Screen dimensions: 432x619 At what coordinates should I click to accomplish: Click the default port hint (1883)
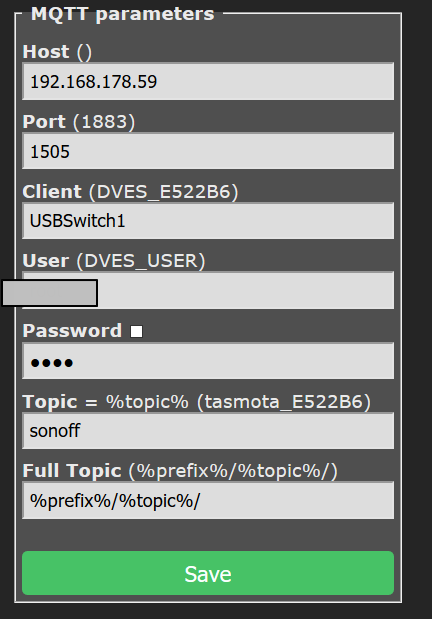tap(104, 122)
